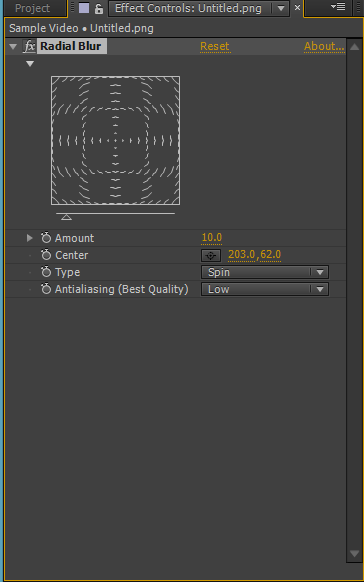Click the amount slider triangle under the preview

pos(66,217)
